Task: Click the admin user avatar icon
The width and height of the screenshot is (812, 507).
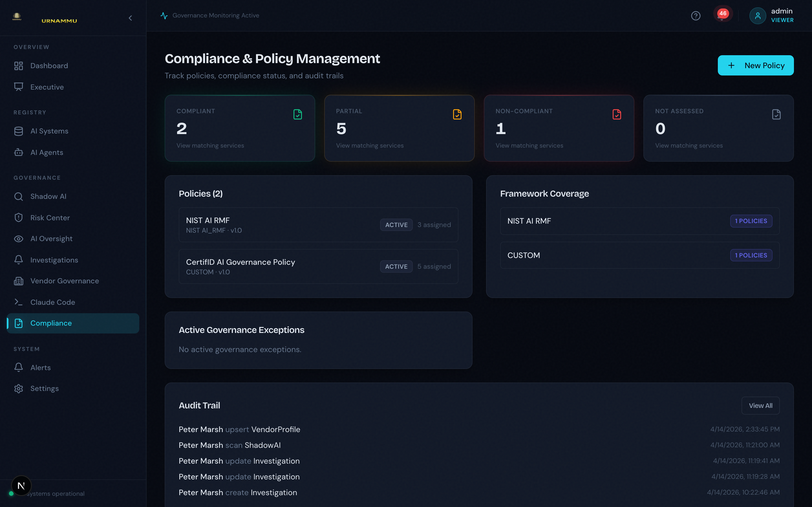Action: point(758,15)
